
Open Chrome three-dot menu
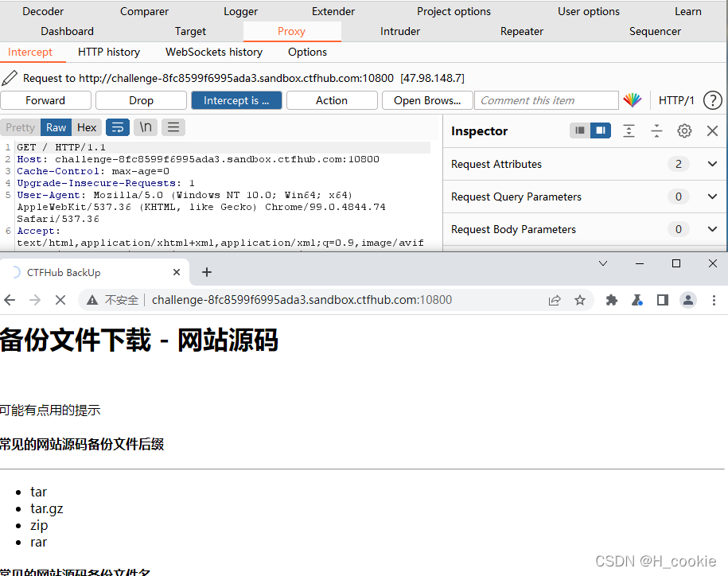point(714,300)
